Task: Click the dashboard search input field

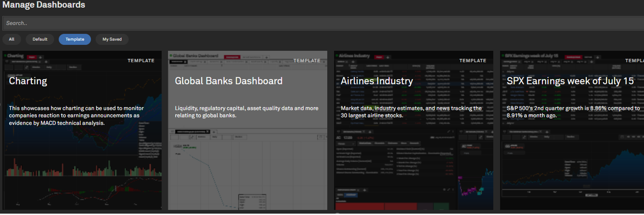Action: point(318,23)
